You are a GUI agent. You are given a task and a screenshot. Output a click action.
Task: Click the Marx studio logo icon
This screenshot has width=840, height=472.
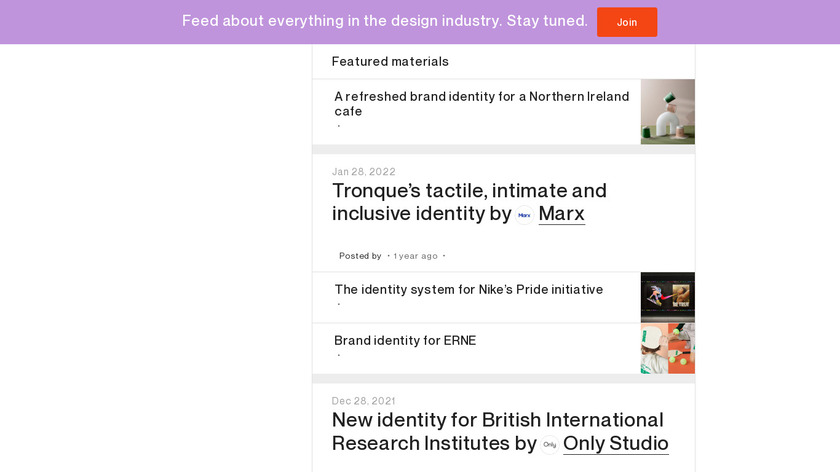tap(524, 215)
